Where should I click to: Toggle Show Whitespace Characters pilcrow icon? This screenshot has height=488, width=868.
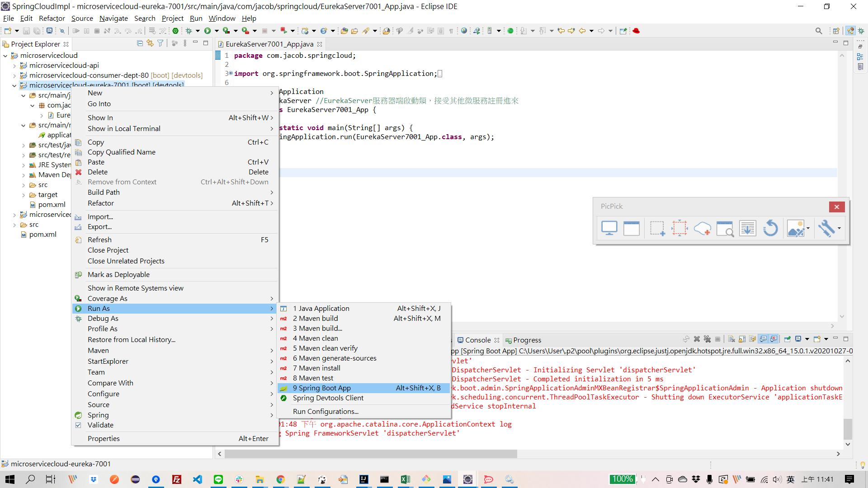pos(451,31)
